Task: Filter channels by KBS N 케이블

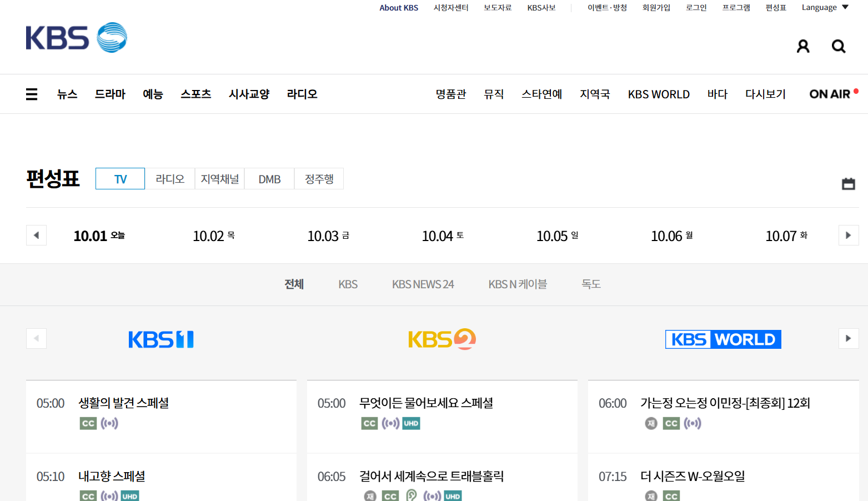Action: pos(518,284)
